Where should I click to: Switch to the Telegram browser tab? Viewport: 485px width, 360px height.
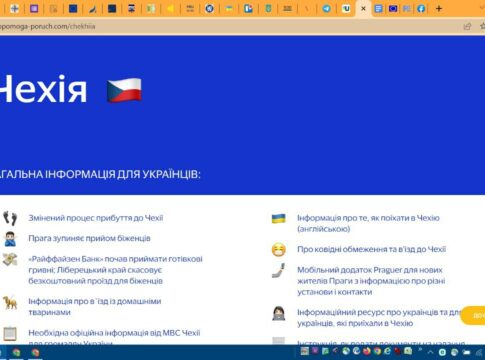tap(326, 9)
